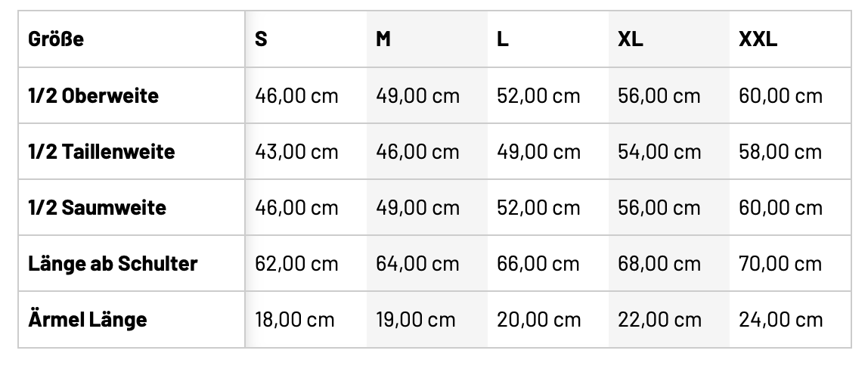Image resolution: width=868 pixels, height=369 pixels.
Task: Click Länge ab Schulter value 64,00 cm
Action: (417, 264)
